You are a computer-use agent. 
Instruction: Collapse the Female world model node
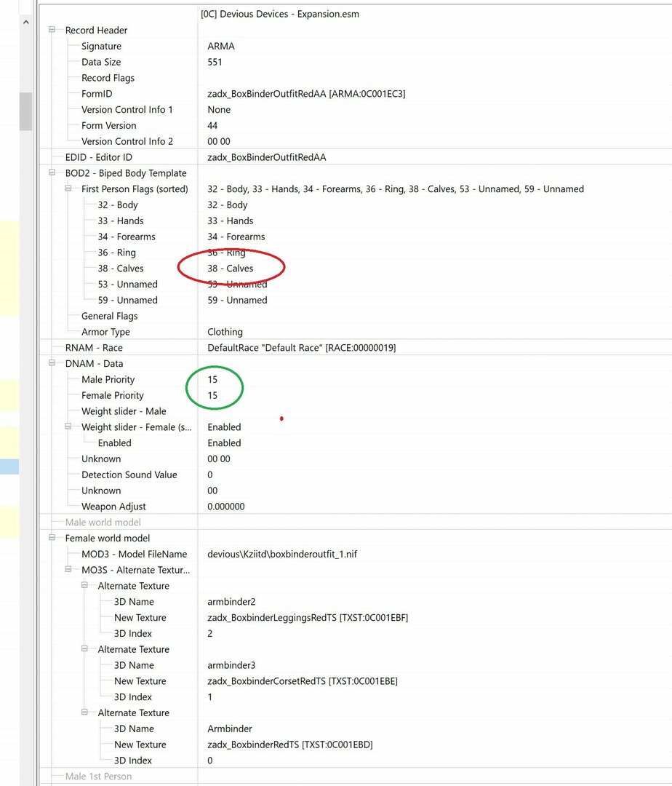click(52, 537)
